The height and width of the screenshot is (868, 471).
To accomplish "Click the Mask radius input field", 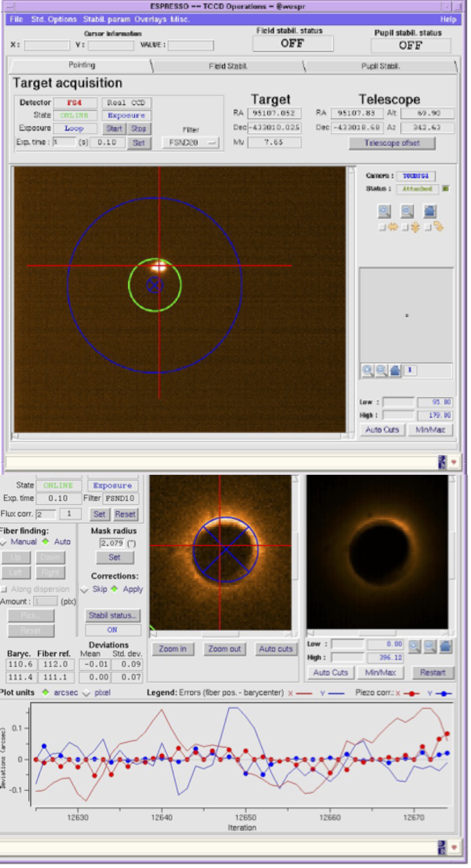I will coord(112,543).
